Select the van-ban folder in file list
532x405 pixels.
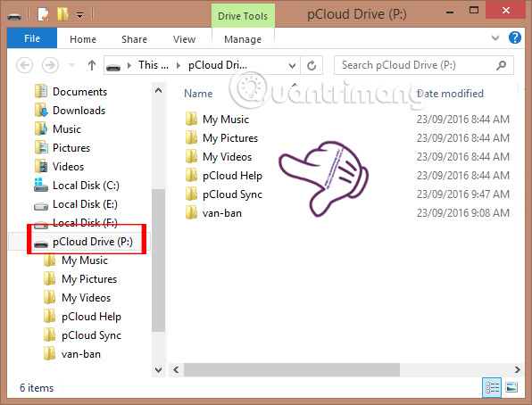tap(222, 213)
